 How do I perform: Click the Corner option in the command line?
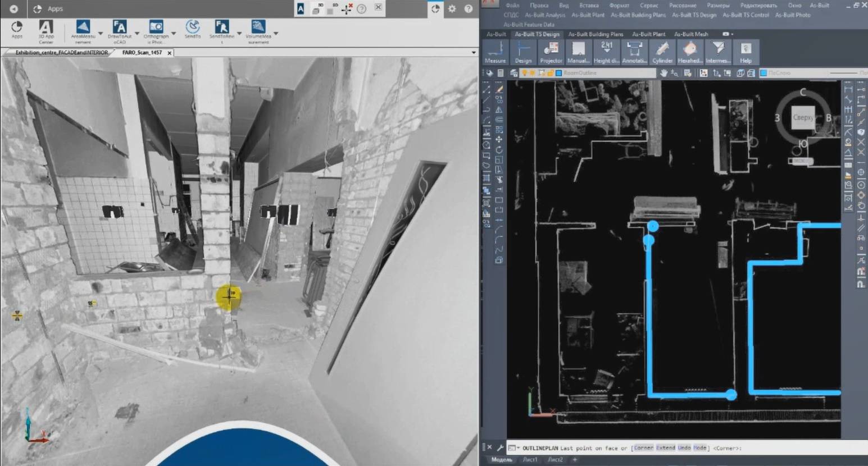click(643, 448)
